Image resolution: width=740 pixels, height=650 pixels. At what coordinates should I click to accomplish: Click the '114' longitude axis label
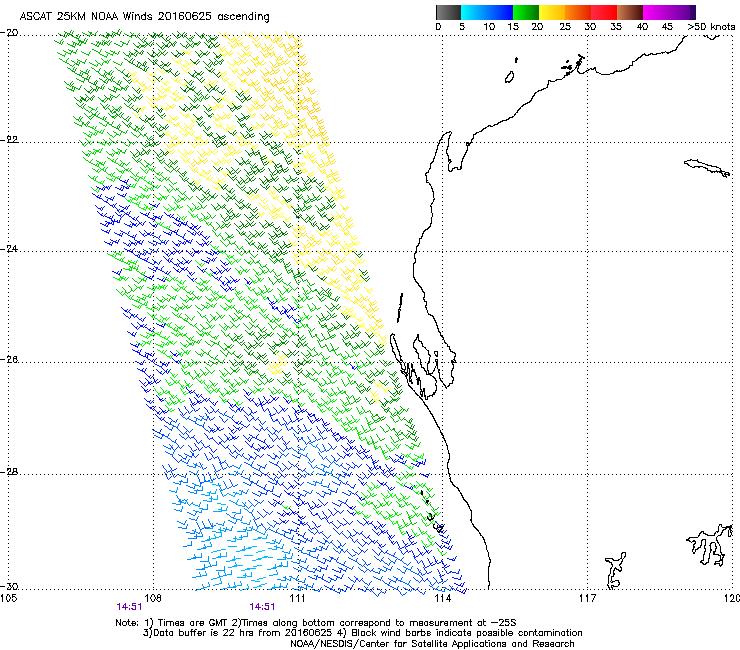point(442,599)
